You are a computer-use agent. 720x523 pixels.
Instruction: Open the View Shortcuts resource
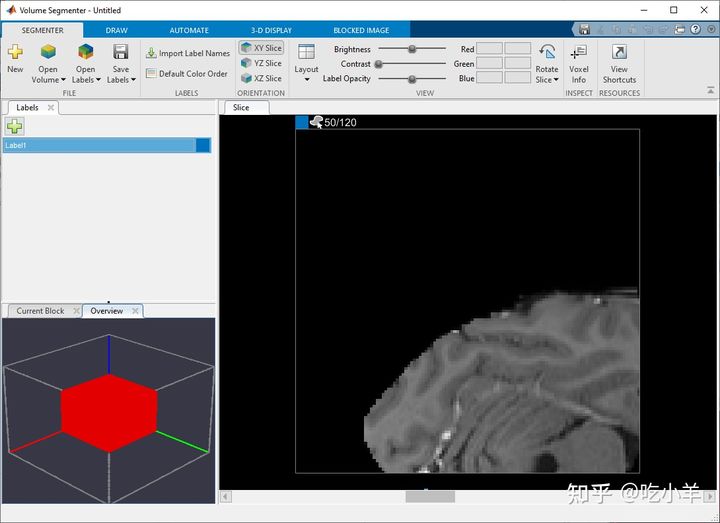click(x=619, y=52)
